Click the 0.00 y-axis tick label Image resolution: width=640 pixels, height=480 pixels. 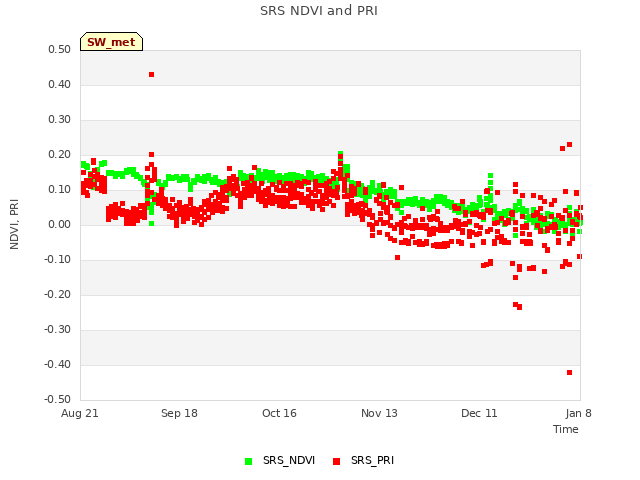click(x=59, y=224)
